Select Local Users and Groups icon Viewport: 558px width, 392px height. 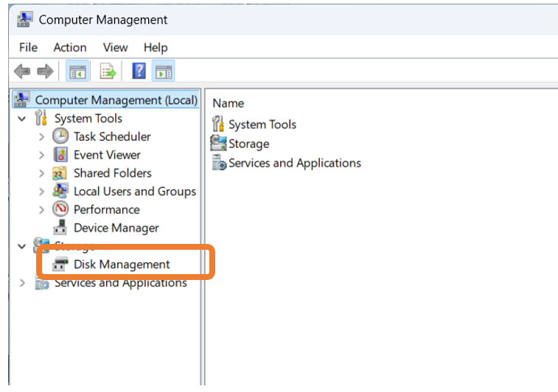pos(60,192)
